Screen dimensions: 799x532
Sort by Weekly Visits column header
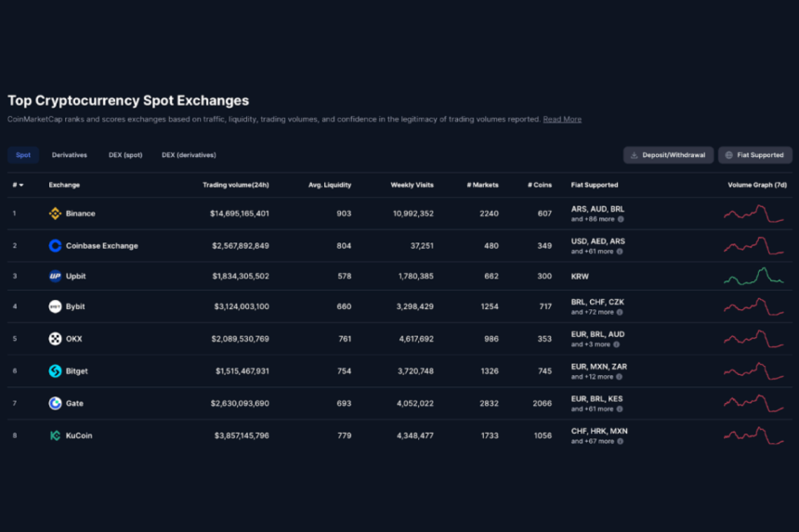[x=413, y=185]
